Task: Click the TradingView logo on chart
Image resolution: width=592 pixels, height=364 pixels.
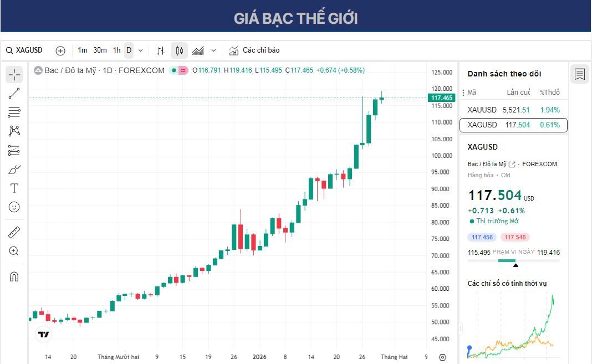Action: (43, 334)
